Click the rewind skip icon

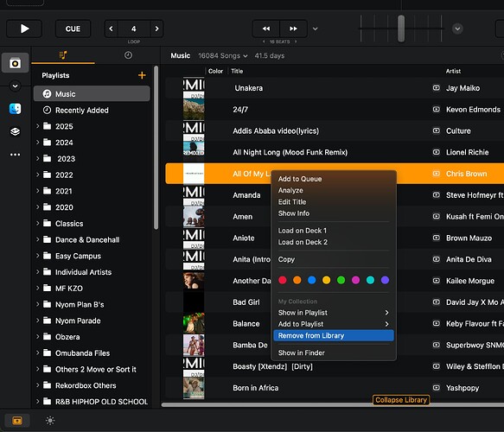[x=266, y=29]
